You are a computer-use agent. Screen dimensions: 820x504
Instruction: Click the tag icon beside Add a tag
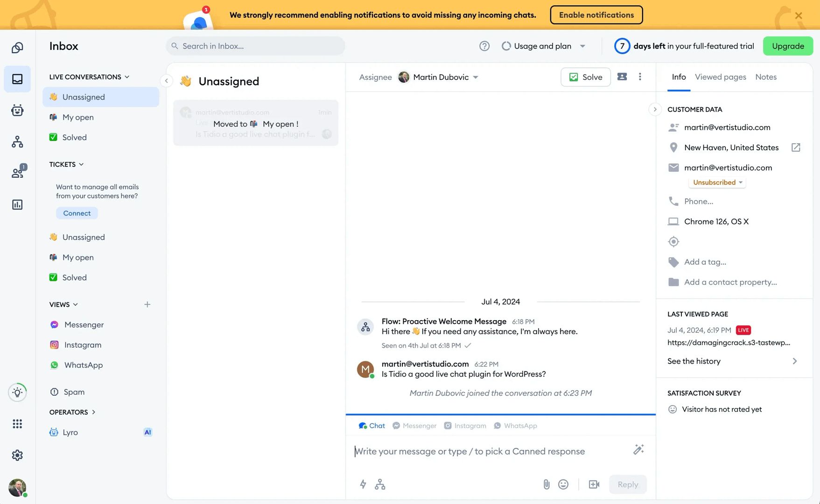click(x=673, y=262)
